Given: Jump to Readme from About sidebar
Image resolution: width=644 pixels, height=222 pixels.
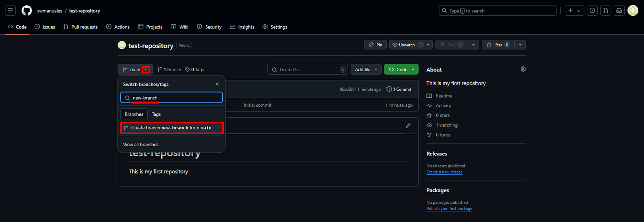Looking at the screenshot, I should [440, 96].
